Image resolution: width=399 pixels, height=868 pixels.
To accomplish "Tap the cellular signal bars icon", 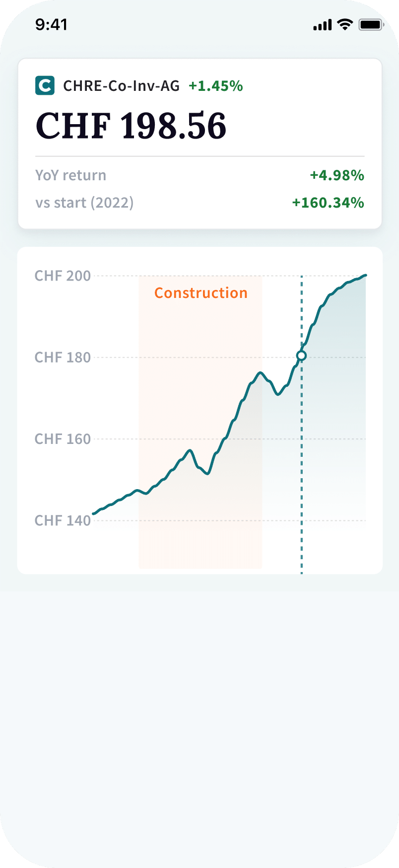I will pos(322,25).
